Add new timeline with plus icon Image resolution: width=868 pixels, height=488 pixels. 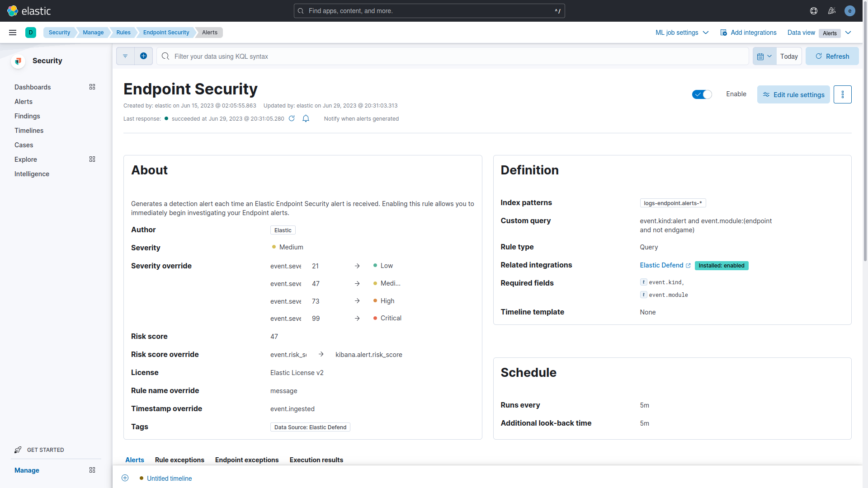[x=125, y=478]
